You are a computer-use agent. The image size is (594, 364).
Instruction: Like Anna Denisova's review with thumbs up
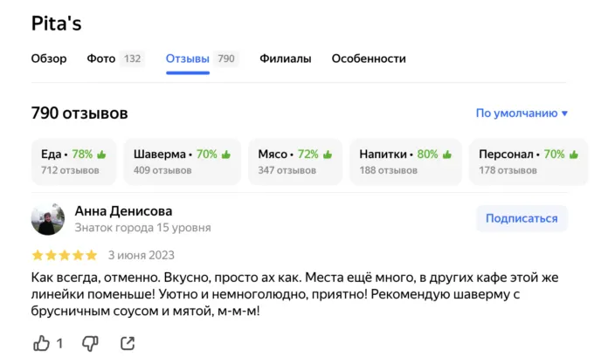[41, 343]
